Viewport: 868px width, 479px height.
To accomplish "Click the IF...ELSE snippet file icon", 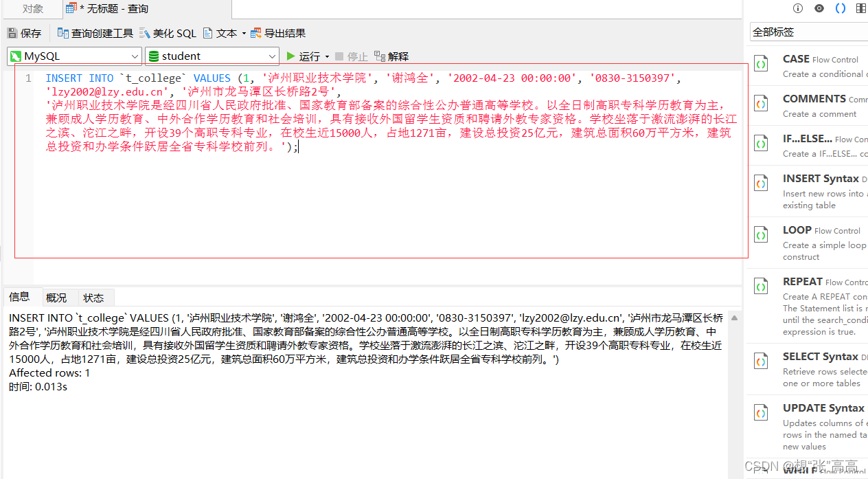I will point(761,144).
